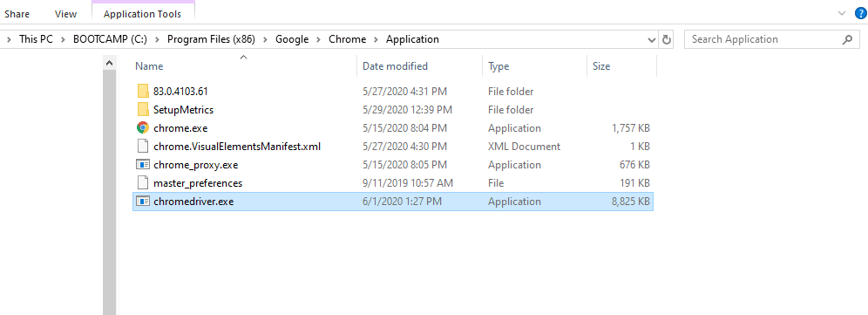The height and width of the screenshot is (315, 868).
Task: Click chrome.exe date 5/15/2020 8:04 PM
Action: coord(404,127)
